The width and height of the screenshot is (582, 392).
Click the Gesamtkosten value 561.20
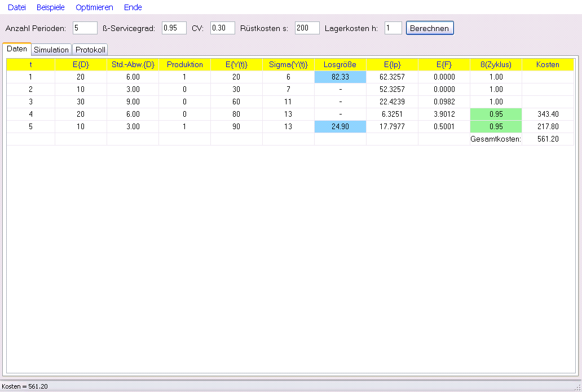pyautogui.click(x=548, y=139)
